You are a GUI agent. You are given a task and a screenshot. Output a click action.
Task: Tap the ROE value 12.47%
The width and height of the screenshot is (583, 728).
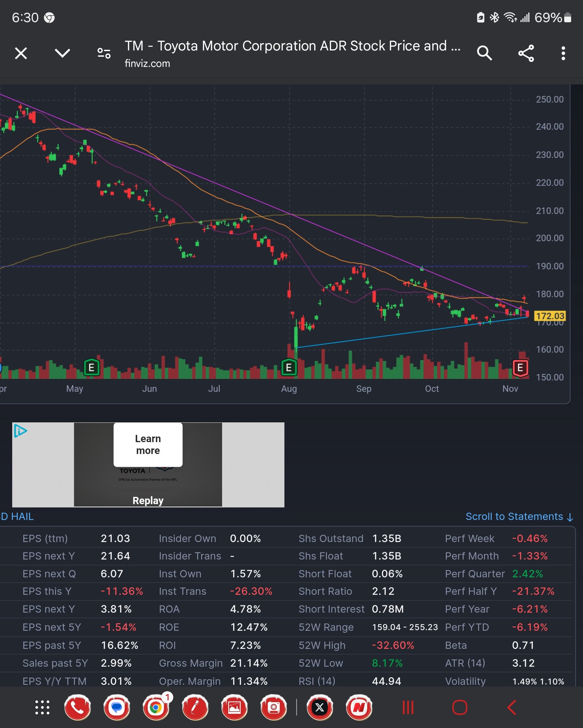249,627
